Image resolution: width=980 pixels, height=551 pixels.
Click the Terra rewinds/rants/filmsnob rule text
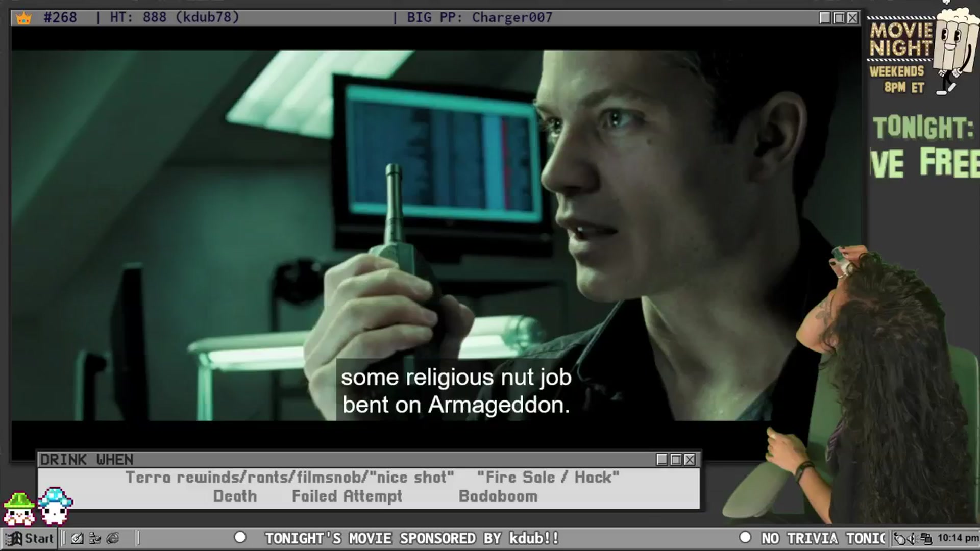(x=290, y=478)
